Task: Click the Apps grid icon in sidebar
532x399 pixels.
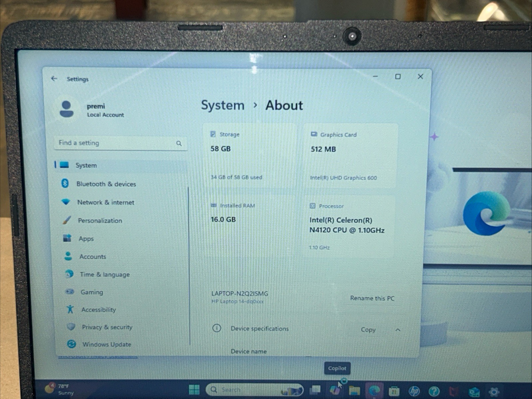Action: 67,238
